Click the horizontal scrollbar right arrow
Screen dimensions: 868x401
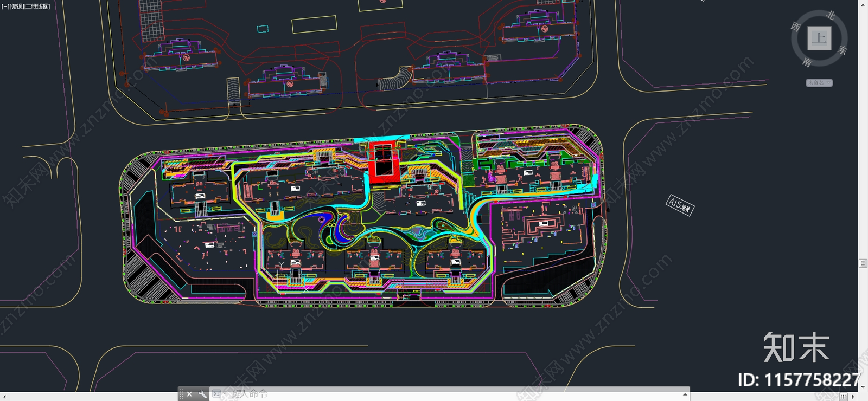[x=853, y=397]
